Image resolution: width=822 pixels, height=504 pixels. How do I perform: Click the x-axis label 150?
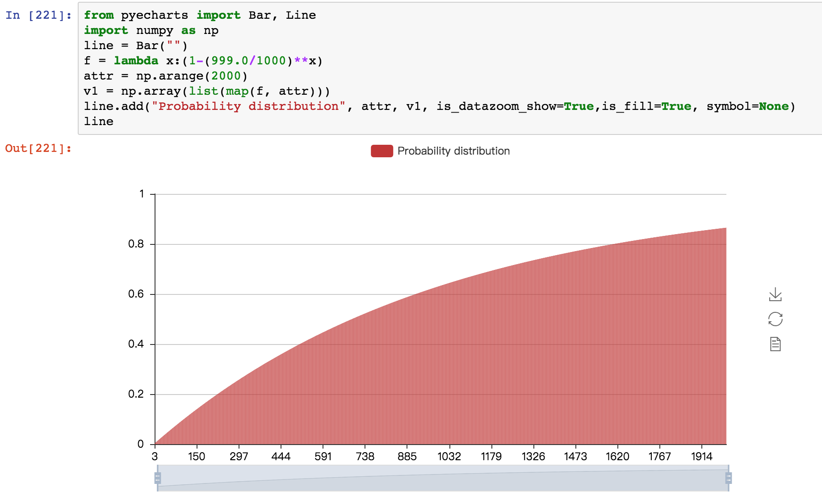[197, 456]
